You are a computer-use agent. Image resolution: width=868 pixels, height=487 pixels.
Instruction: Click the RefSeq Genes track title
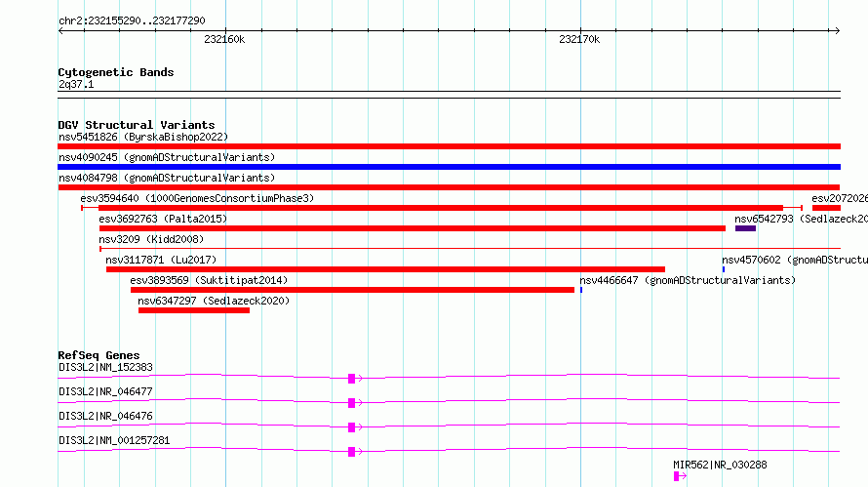pyautogui.click(x=99, y=355)
